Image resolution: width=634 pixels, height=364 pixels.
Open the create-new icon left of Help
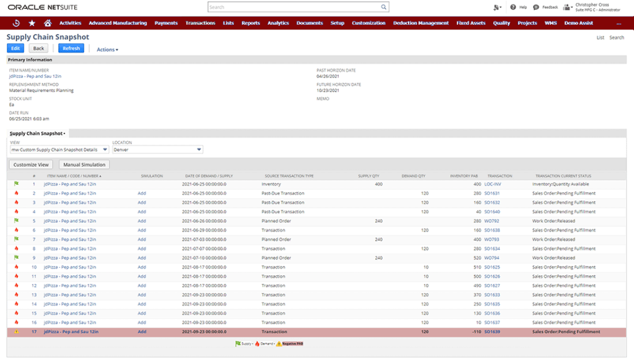pos(496,7)
